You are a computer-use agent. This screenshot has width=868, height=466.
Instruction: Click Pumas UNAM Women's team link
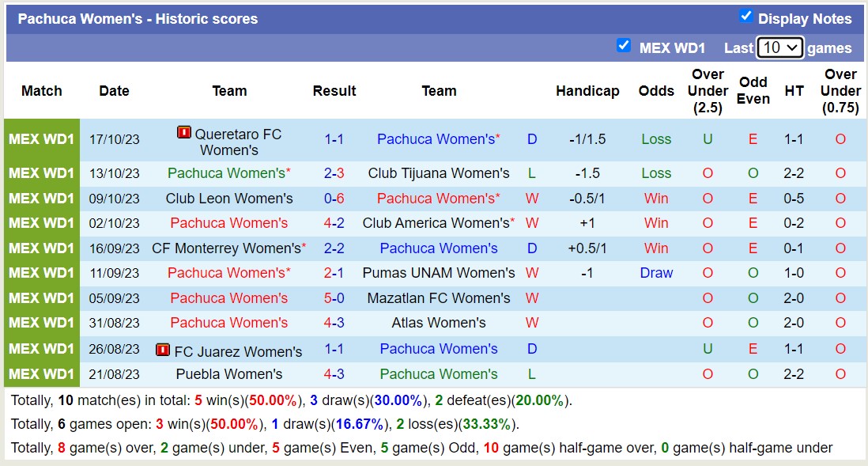pos(439,273)
